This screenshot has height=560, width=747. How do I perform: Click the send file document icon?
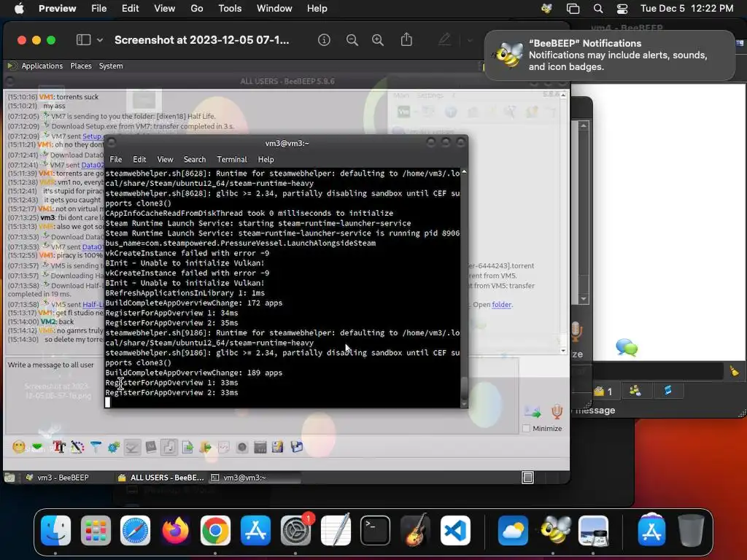click(187, 447)
